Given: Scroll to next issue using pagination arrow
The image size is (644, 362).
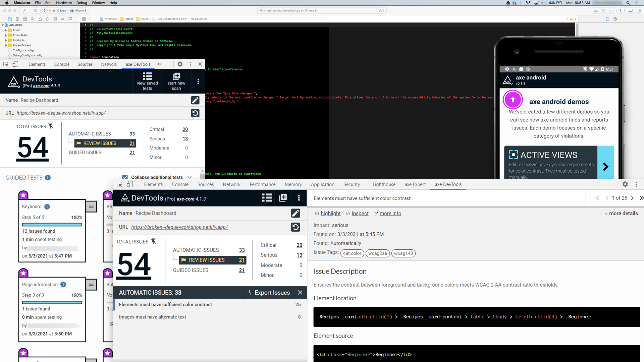Looking at the screenshot, I should [632, 198].
